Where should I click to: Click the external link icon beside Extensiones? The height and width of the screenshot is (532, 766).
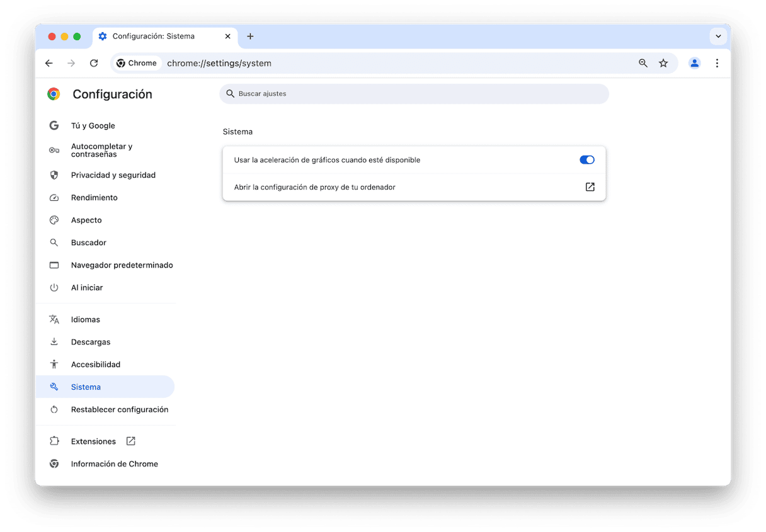point(131,441)
